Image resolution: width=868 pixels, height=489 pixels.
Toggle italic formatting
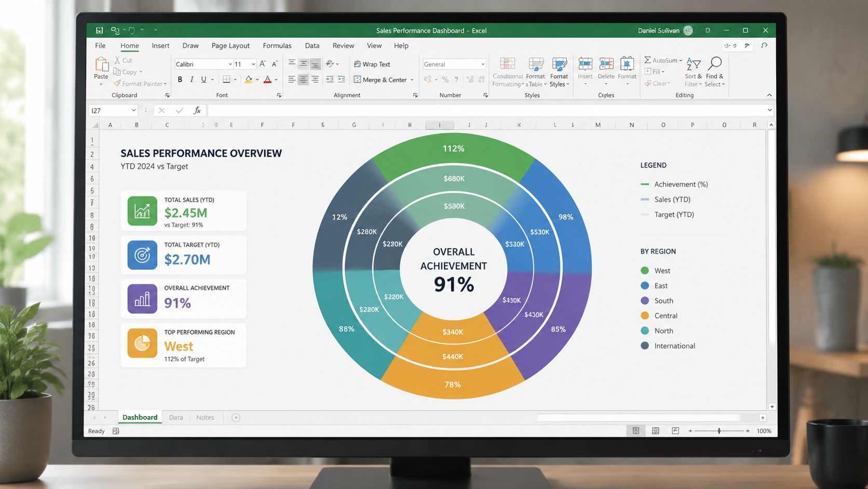[192, 80]
